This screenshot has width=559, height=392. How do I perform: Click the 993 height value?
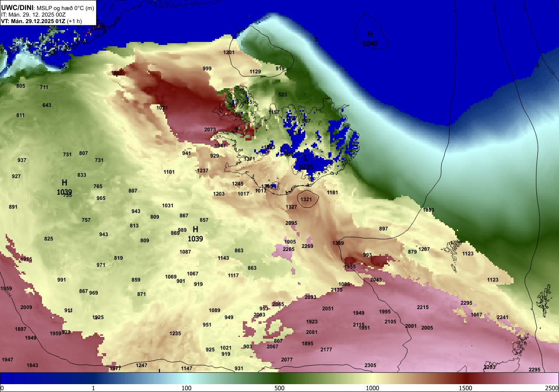click(367, 255)
